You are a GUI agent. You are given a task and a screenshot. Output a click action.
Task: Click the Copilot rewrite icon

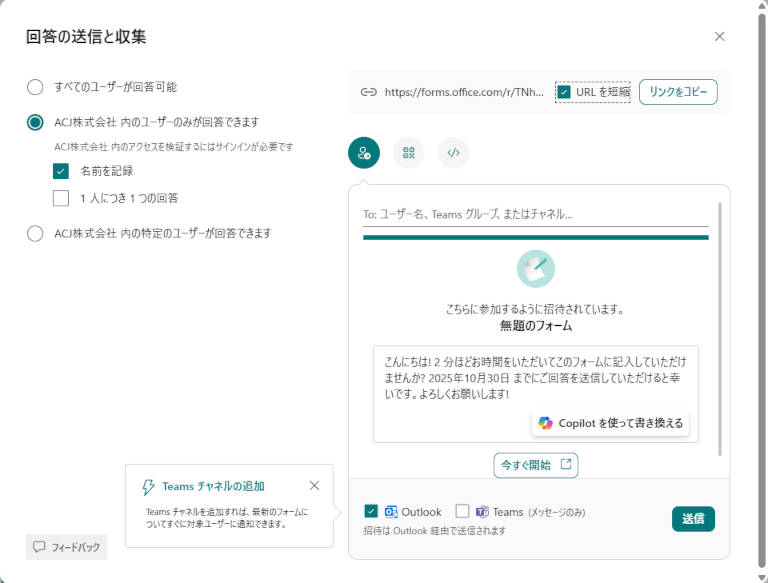545,423
